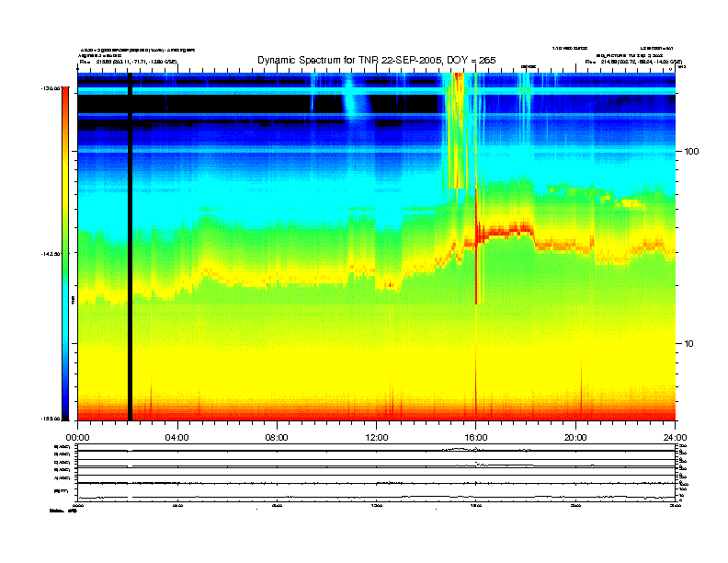This screenshot has height=563, width=728.
Task: Click the plot title 'Dynamic Spectrum for TNR 22-SEP-2005'
Action: tap(377, 60)
